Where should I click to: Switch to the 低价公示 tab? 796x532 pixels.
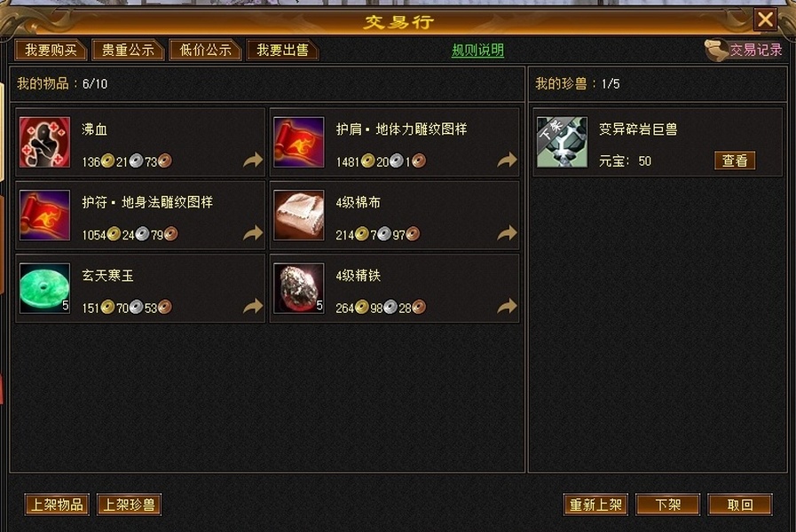205,50
